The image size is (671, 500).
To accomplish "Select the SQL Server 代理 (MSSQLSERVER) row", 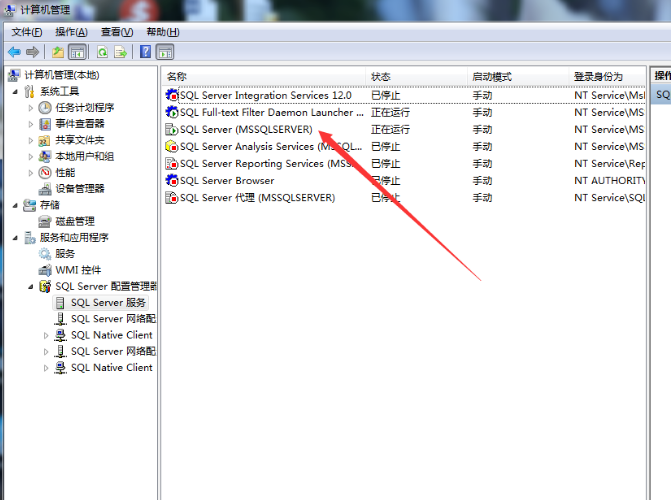I will click(x=404, y=198).
